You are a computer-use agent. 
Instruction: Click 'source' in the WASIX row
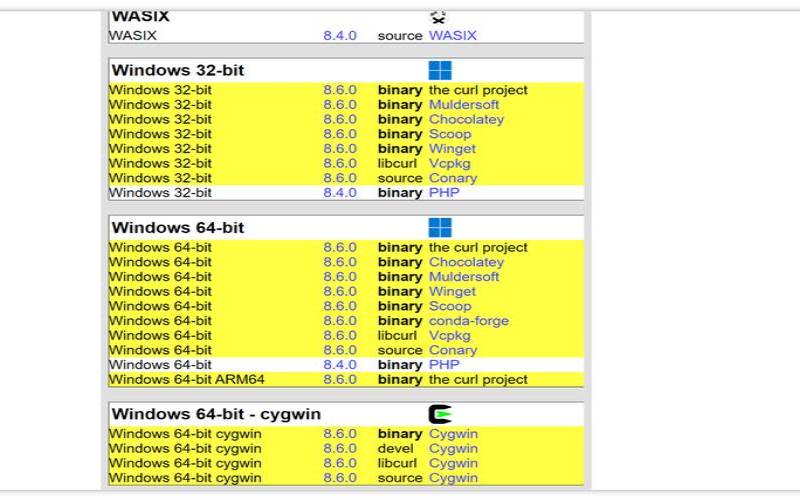coord(400,36)
